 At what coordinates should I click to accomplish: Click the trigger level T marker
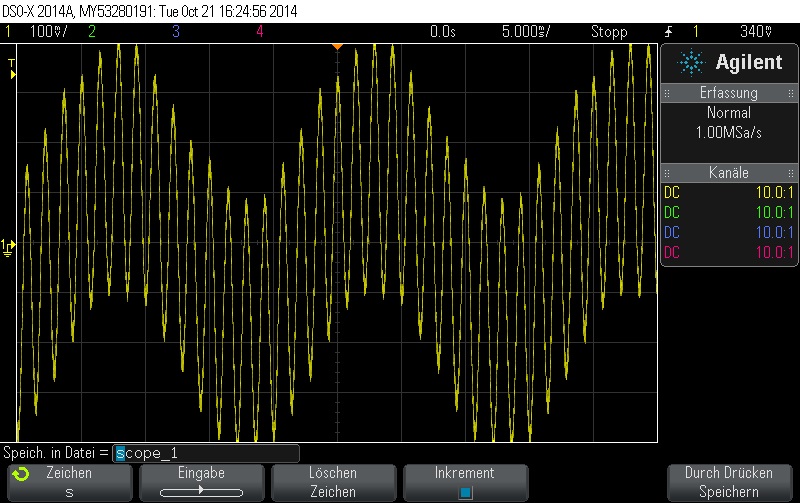pyautogui.click(x=12, y=69)
